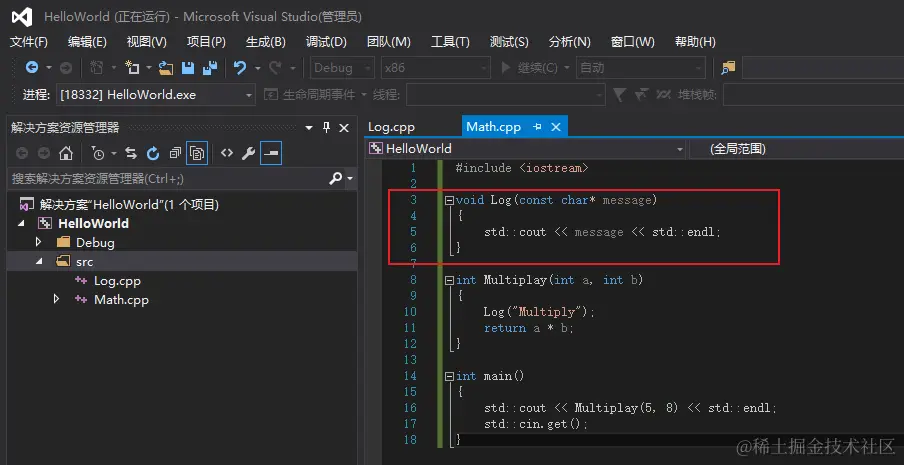Collapse the Multiplay function code block

coord(449,281)
